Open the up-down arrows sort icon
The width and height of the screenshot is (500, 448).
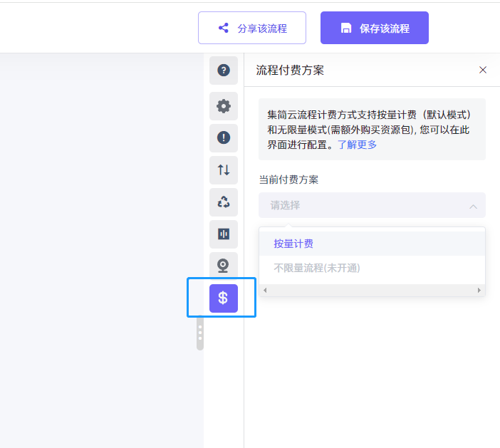224,170
